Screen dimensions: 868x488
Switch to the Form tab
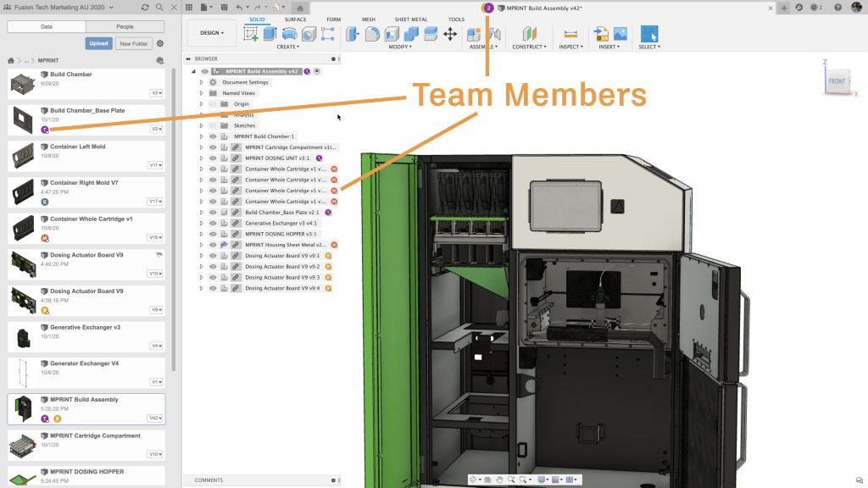[x=333, y=19]
